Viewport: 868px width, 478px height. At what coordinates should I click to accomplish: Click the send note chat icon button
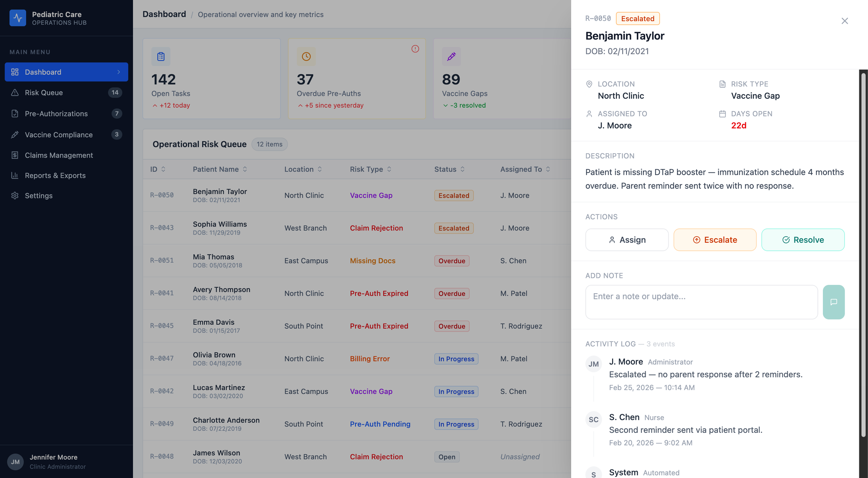coord(833,302)
